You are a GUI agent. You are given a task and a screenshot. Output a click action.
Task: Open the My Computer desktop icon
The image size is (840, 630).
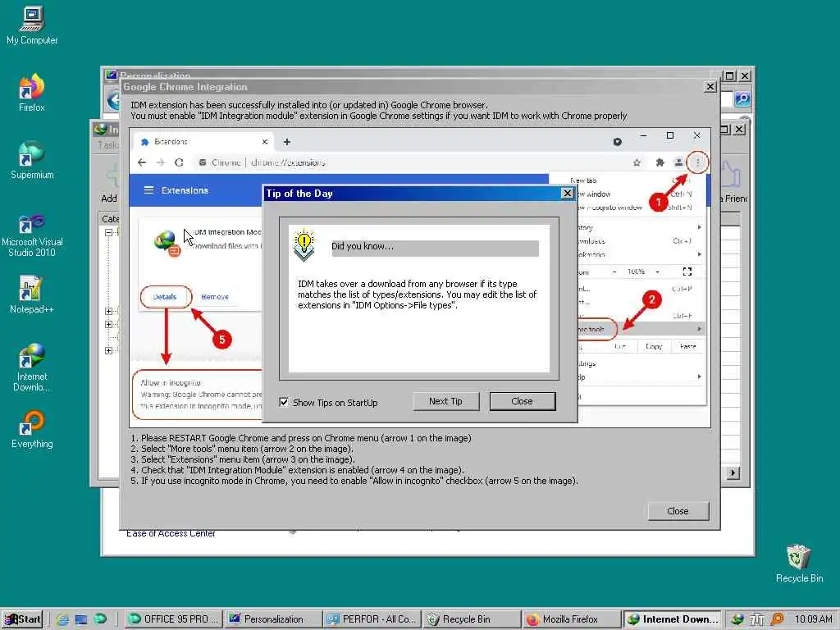point(32,25)
